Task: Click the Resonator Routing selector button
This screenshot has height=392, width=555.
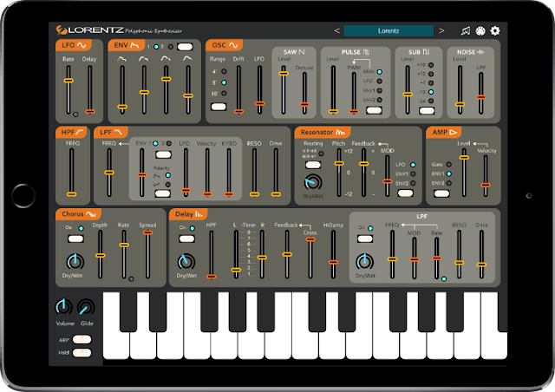Action: (x=313, y=165)
